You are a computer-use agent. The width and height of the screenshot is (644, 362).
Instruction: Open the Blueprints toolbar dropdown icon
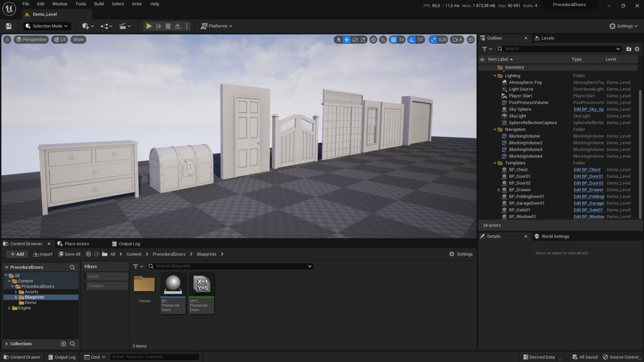point(107,26)
